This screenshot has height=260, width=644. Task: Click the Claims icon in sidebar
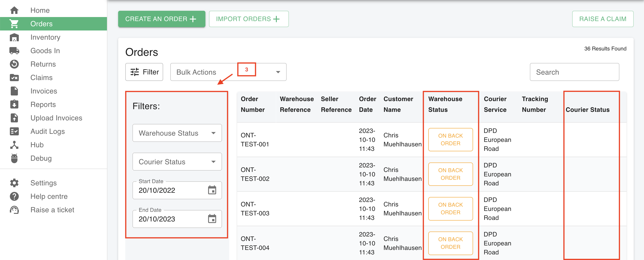click(x=14, y=78)
